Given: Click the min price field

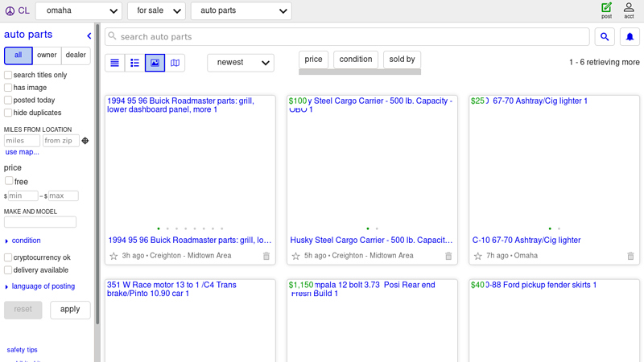Looking at the screenshot, I should [23, 195].
